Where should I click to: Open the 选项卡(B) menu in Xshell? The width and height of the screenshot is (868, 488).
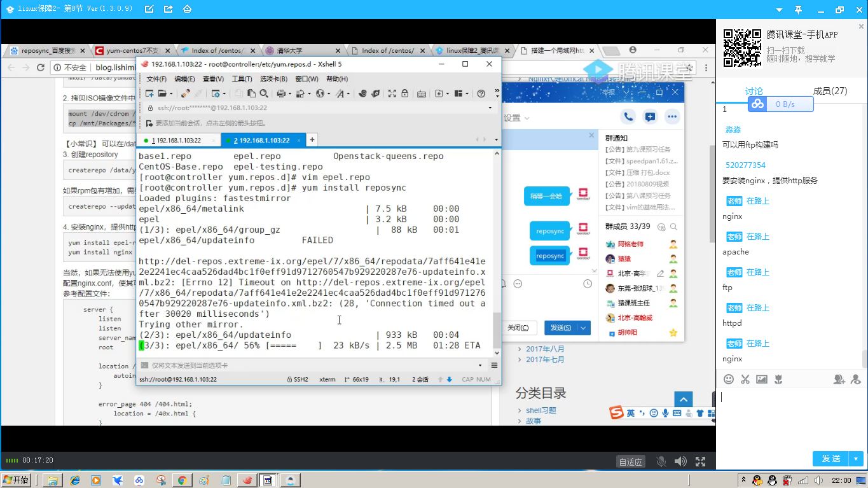tap(273, 79)
